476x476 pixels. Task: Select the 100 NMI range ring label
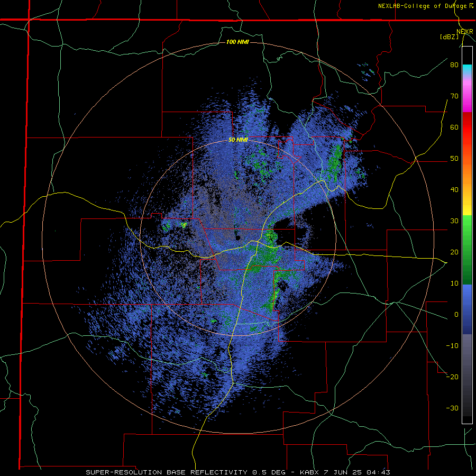coord(237,42)
